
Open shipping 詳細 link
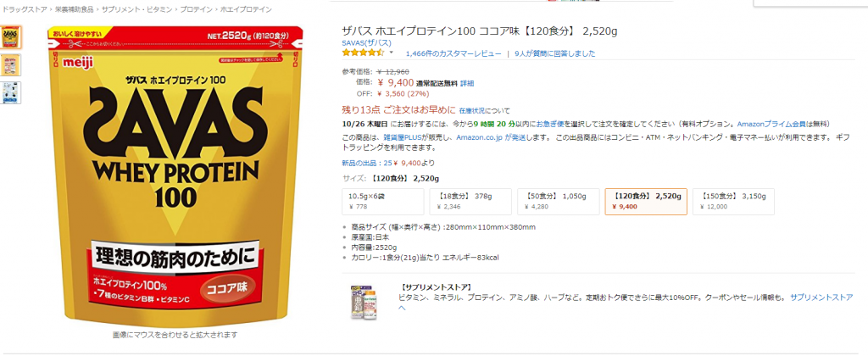coord(467,83)
